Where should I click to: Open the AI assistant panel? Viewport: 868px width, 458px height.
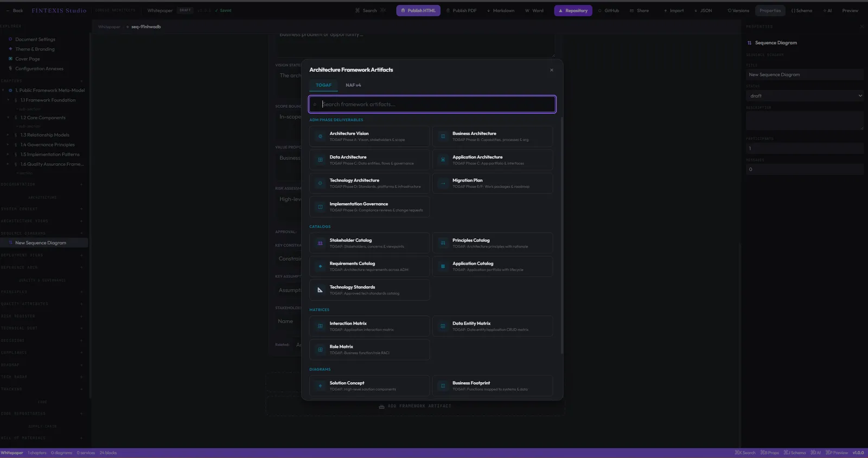tap(827, 10)
